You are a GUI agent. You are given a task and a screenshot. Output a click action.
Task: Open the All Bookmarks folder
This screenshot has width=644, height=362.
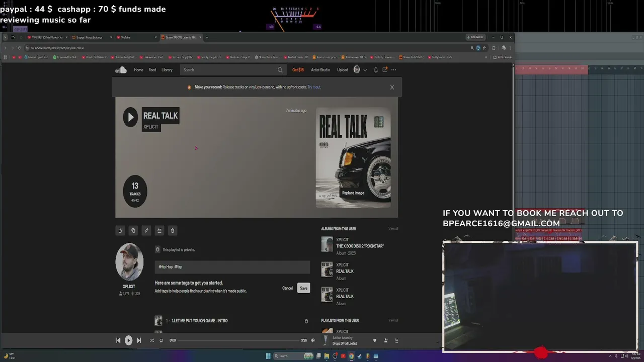(x=503, y=57)
